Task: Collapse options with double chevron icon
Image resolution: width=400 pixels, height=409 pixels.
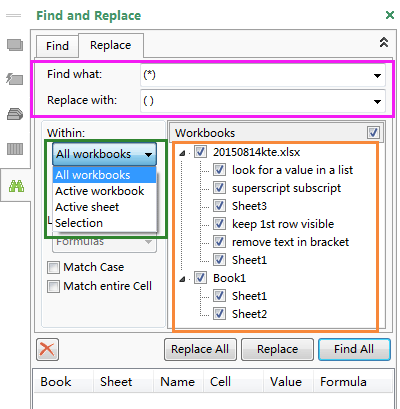Action: 384,42
